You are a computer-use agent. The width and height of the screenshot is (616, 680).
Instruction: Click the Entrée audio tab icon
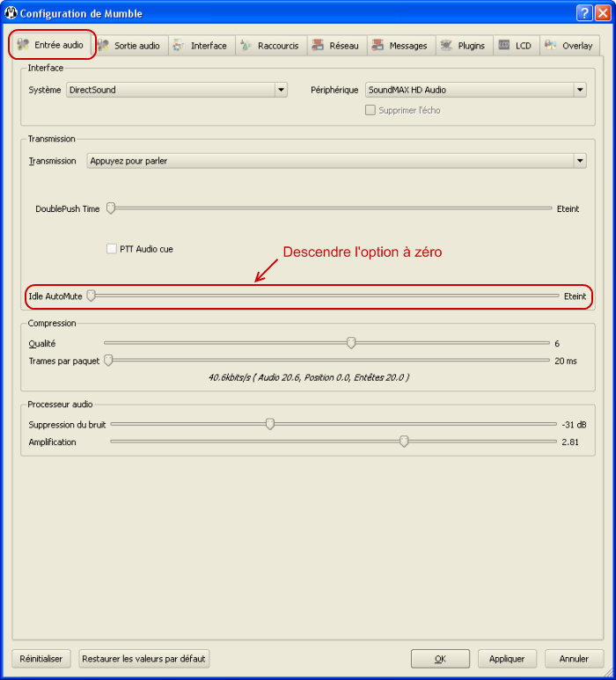tap(23, 45)
